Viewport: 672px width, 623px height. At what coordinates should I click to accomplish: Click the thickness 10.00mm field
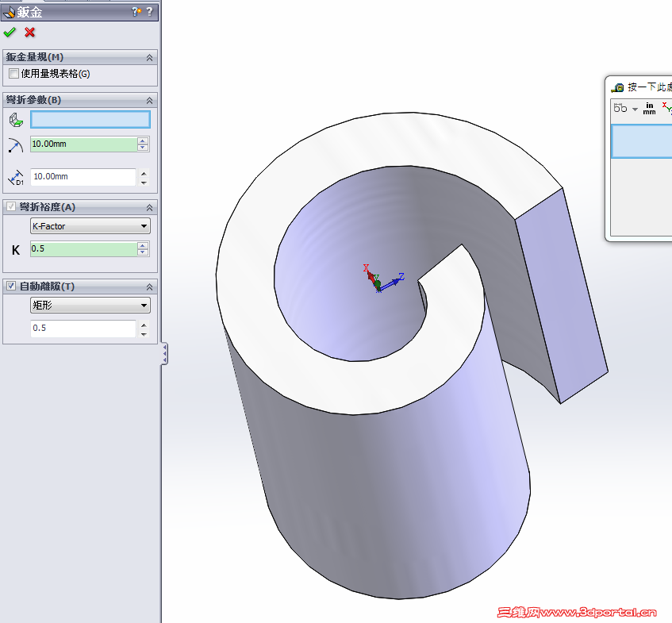tap(83, 177)
